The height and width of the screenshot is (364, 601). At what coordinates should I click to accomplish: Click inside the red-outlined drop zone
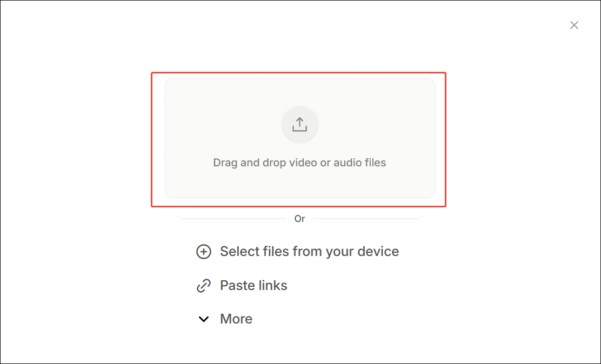300,138
